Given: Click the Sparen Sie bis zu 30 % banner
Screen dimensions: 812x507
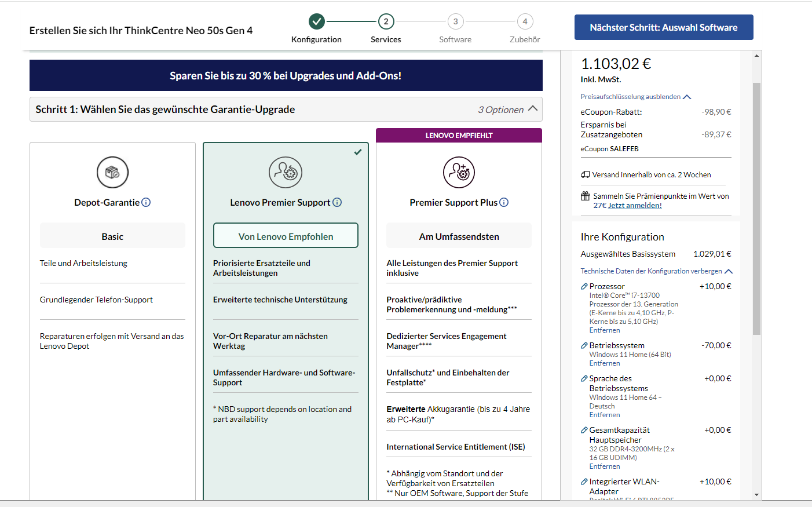Looking at the screenshot, I should tap(286, 75).
